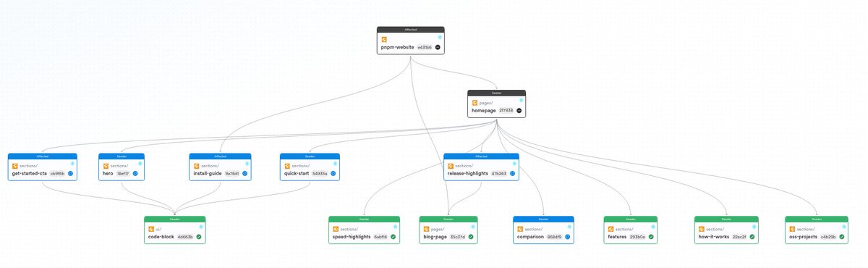This screenshot has height=268, width=868.
Task: Click the orange component icon on how-it-works node
Action: click(x=702, y=229)
